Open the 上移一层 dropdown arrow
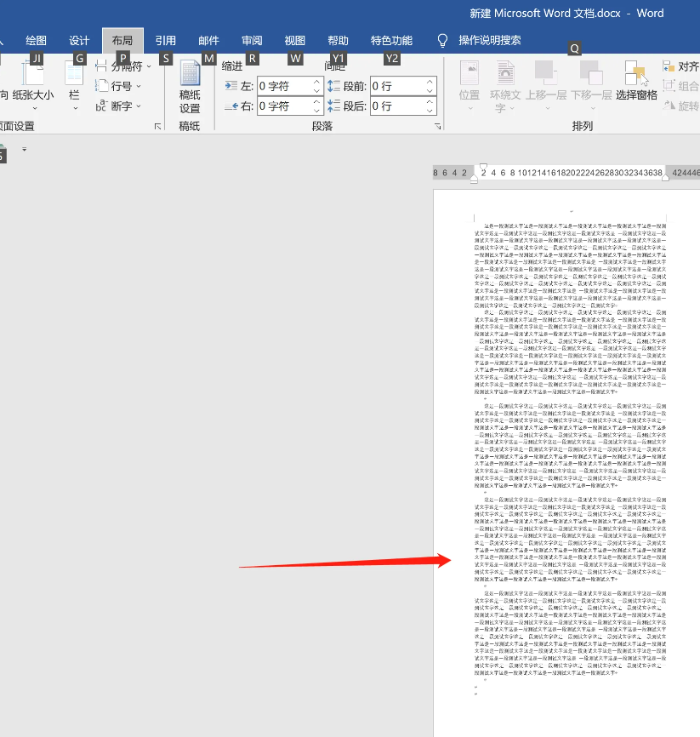This screenshot has height=737, width=700. pyautogui.click(x=547, y=109)
